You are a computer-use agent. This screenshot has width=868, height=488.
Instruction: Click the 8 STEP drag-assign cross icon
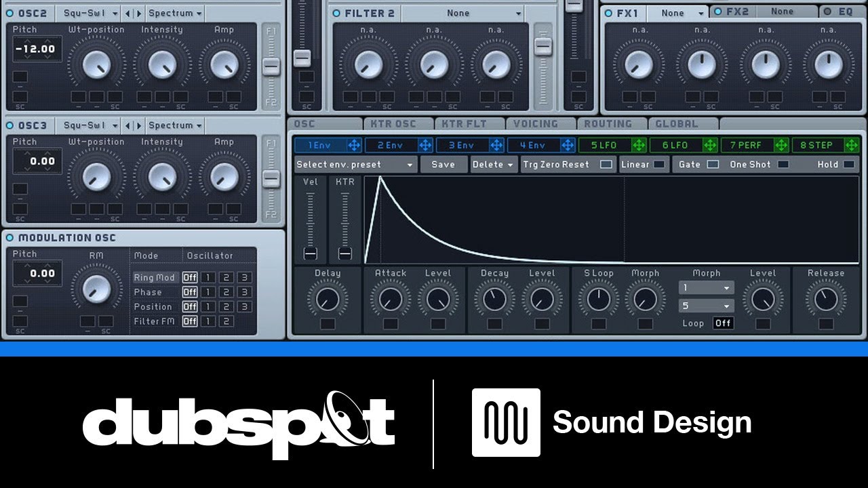852,145
